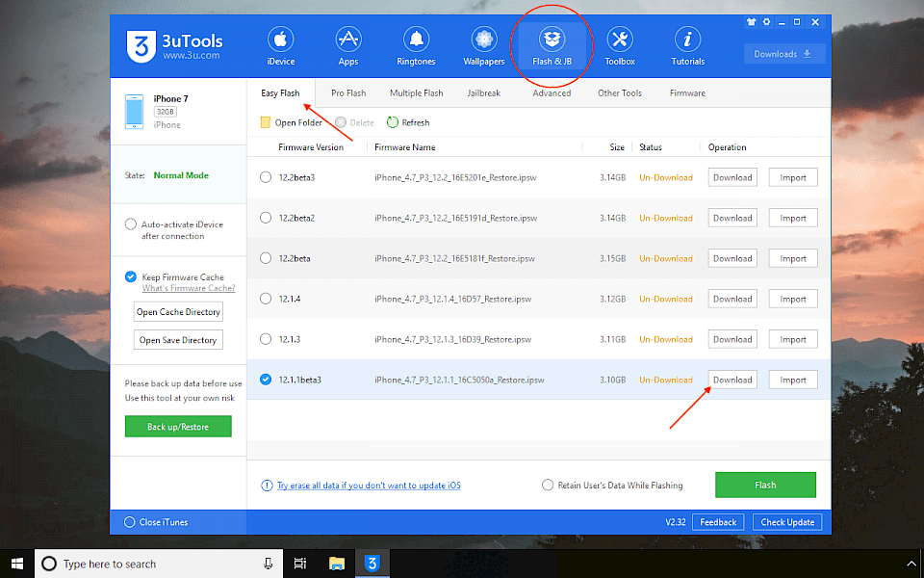The image size is (924, 578).
Task: Open the Windows Start menu
Action: click(17, 564)
